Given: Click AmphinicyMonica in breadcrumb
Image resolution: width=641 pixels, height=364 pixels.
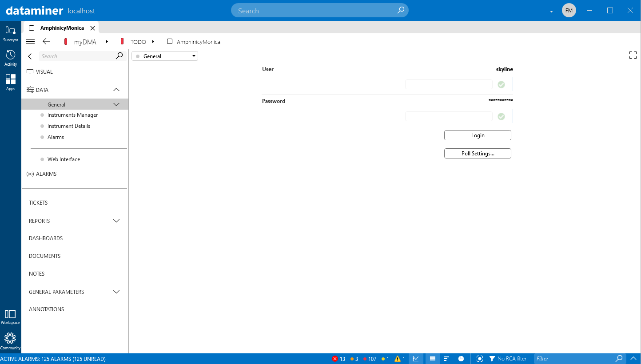Looking at the screenshot, I should click(x=198, y=42).
